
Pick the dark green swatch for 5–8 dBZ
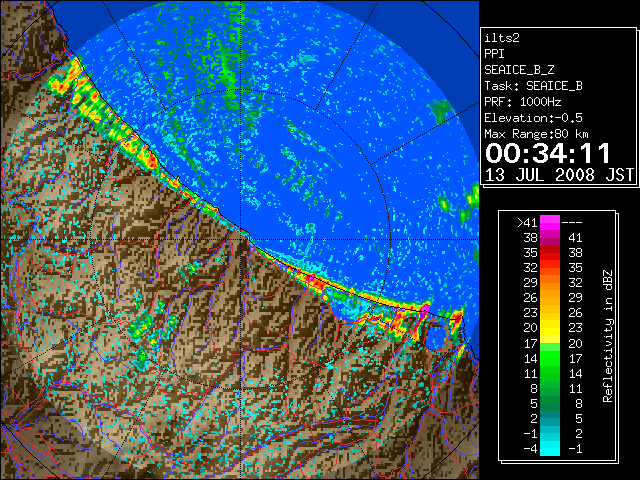pyautogui.click(x=550, y=404)
